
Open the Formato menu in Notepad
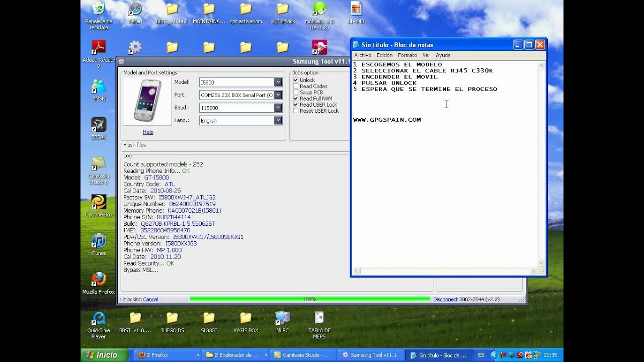pyautogui.click(x=408, y=55)
